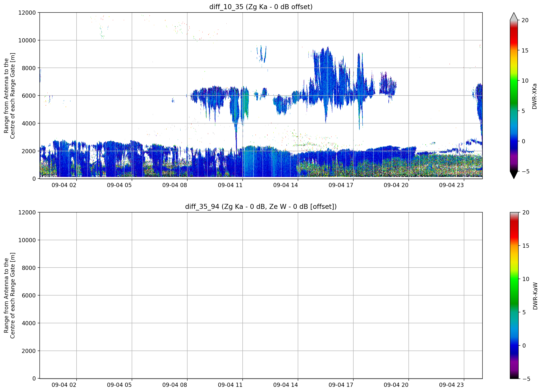Click the top colorbar lower black arrow
The width and height of the screenshot is (542, 392).
(514, 175)
